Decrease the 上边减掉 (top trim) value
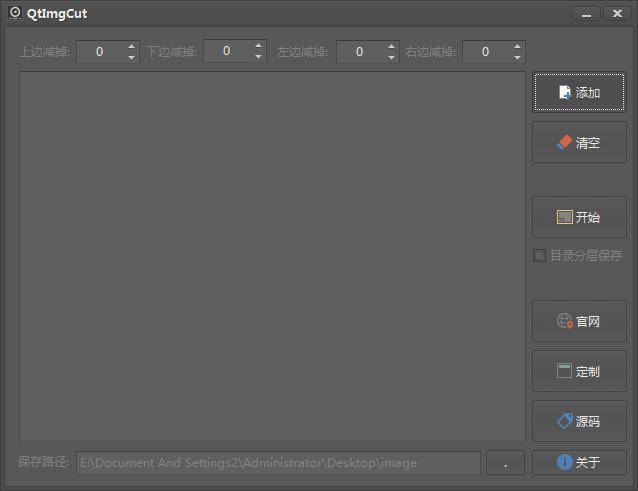The height and width of the screenshot is (491, 638). click(131, 58)
